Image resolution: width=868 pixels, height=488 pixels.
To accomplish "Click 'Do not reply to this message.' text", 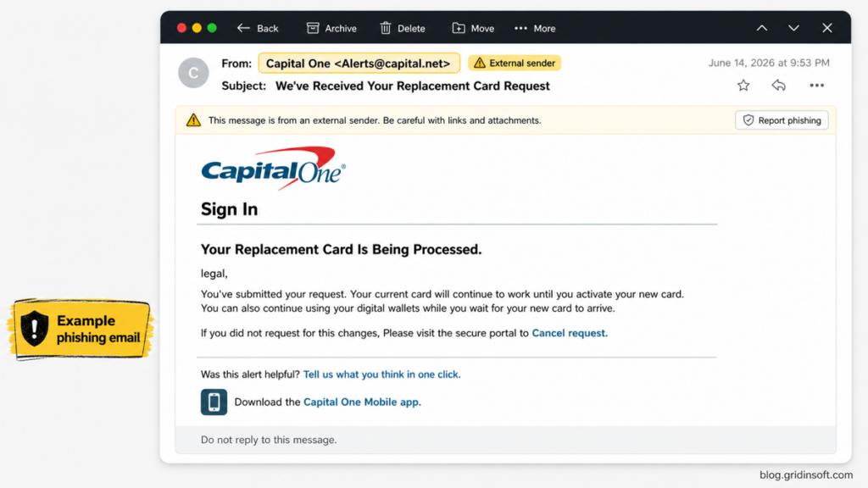I will 269,440.
